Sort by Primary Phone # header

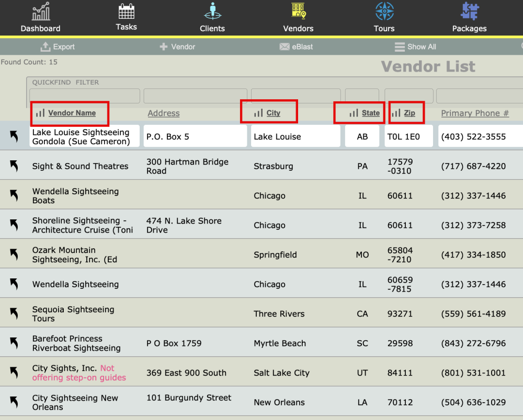pyautogui.click(x=475, y=113)
